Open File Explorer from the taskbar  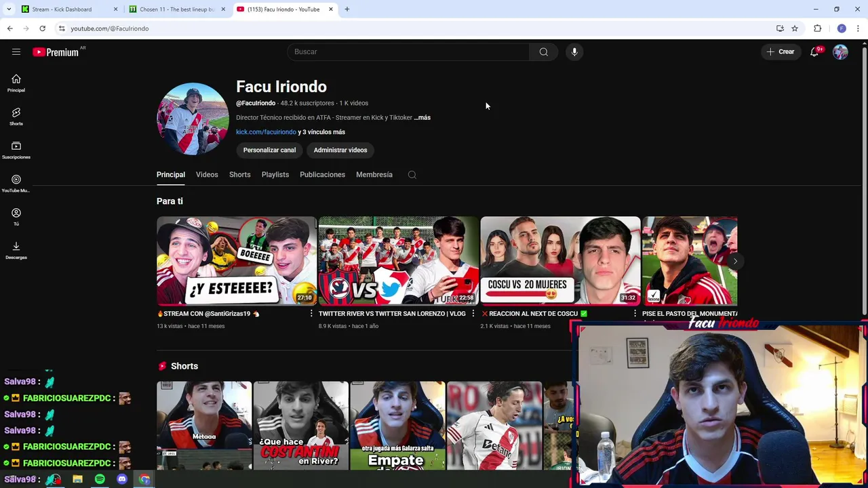point(77,479)
